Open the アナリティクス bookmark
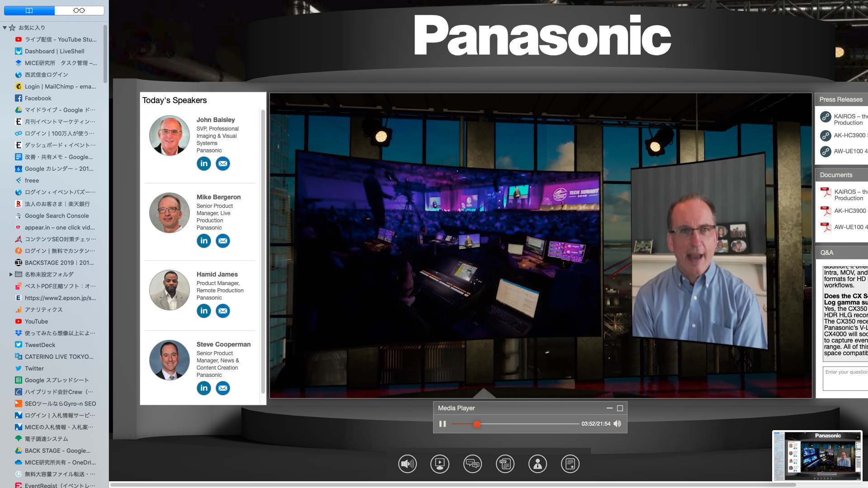Image resolution: width=868 pixels, height=488 pixels. (39, 310)
